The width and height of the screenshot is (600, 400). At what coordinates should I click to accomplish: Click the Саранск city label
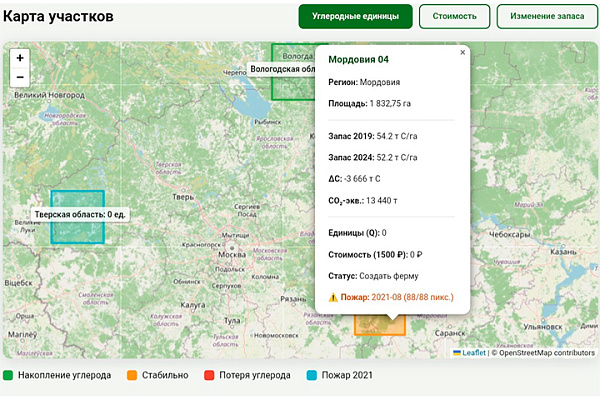pos(450,333)
